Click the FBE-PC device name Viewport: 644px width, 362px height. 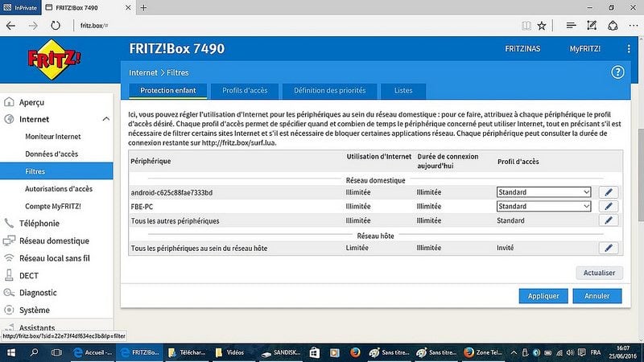pos(142,207)
